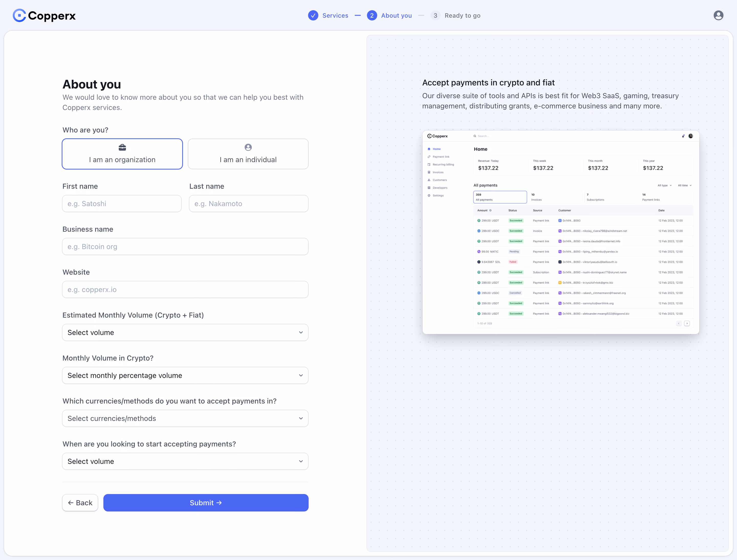Screen dimensions: 737x560
Task: Click the Back button
Action: point(80,503)
